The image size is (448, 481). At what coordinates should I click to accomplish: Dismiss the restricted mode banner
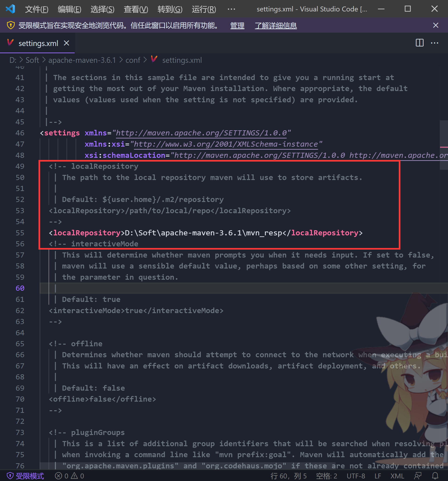[x=436, y=25]
